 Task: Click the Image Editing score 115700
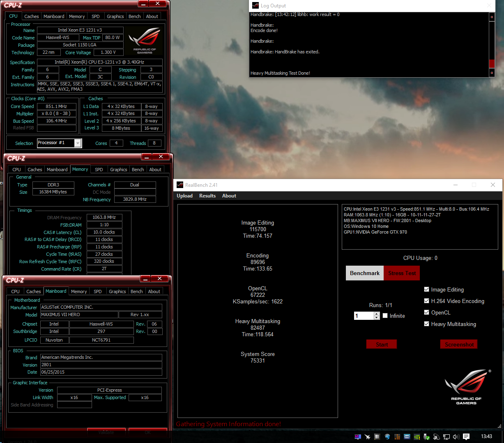tap(258, 229)
